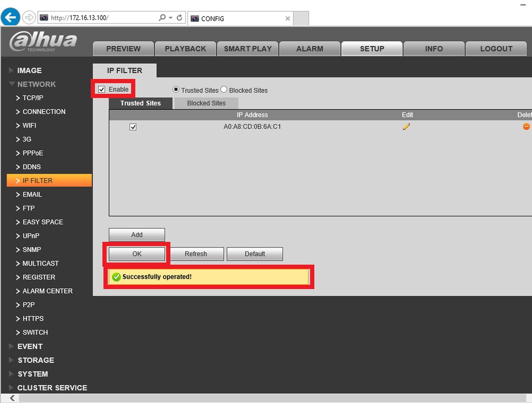532x403 pixels.
Task: Open the PLAYBACK top tab
Action: [185, 49]
